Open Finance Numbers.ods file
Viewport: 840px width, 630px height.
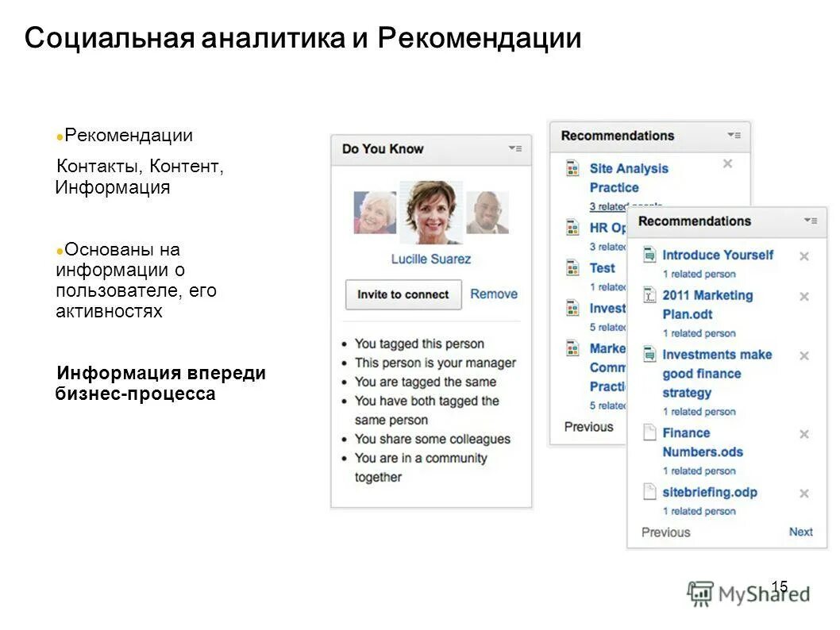coord(703,442)
